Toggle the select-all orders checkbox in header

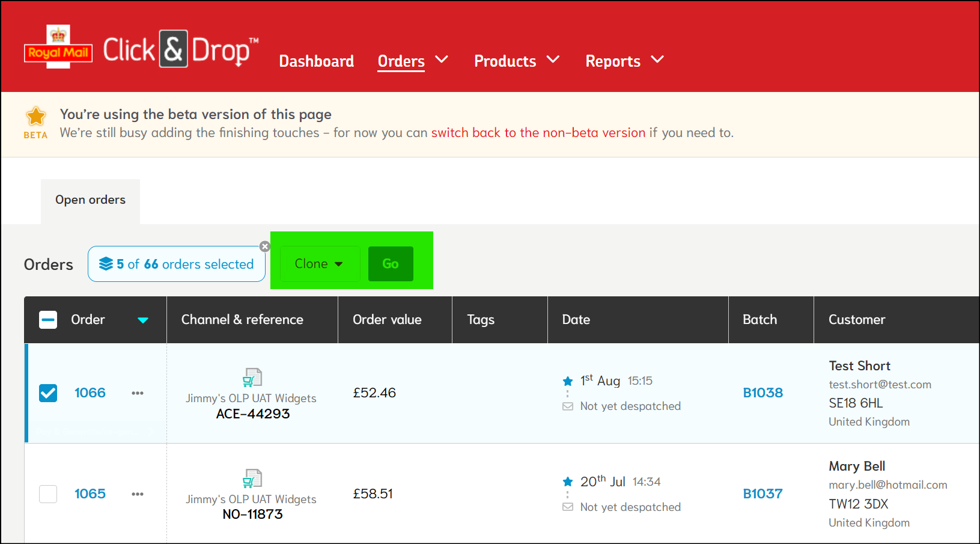(x=48, y=320)
